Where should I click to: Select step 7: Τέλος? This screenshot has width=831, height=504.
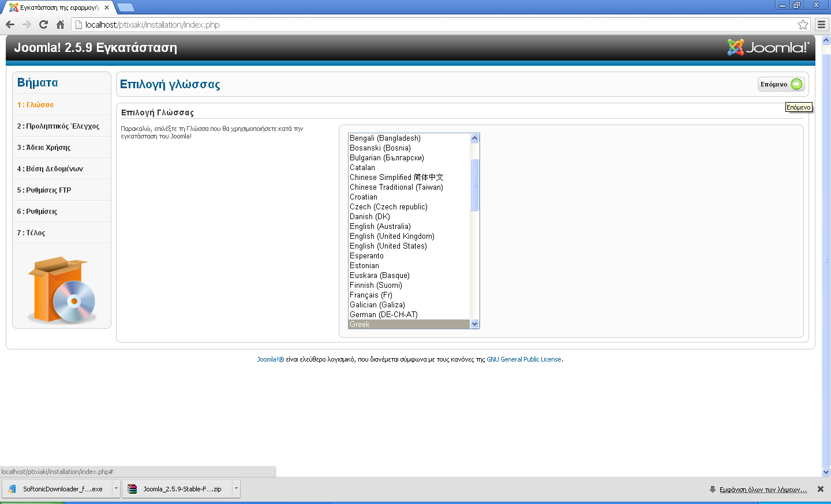click(62, 233)
